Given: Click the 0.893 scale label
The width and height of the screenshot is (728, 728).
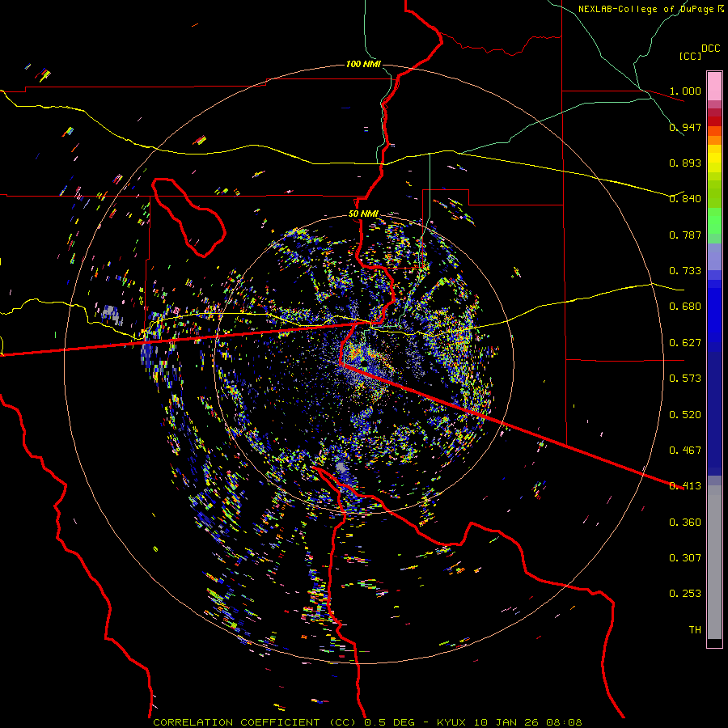Looking at the screenshot, I should click(685, 163).
